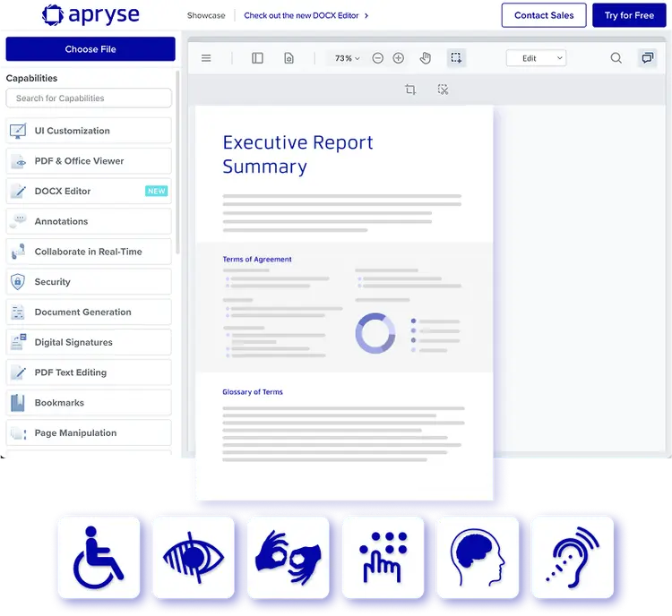This screenshot has height=616, width=672.
Task: Select the snipping scissors tool
Action: click(x=443, y=90)
